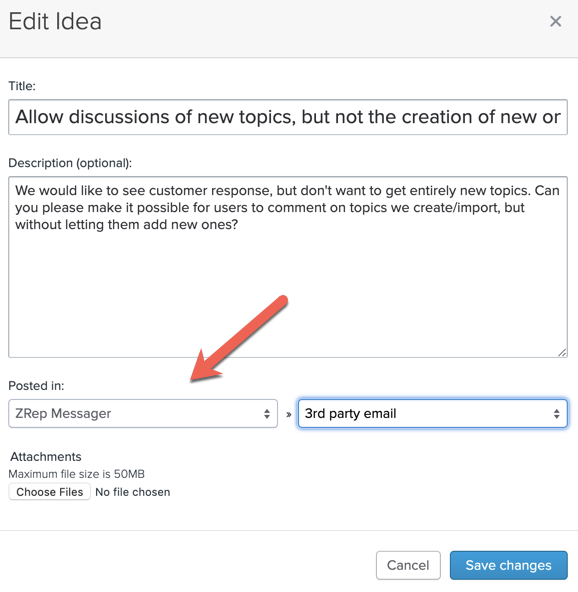578x592 pixels.
Task: Save changes to the idea
Action: coord(509,565)
